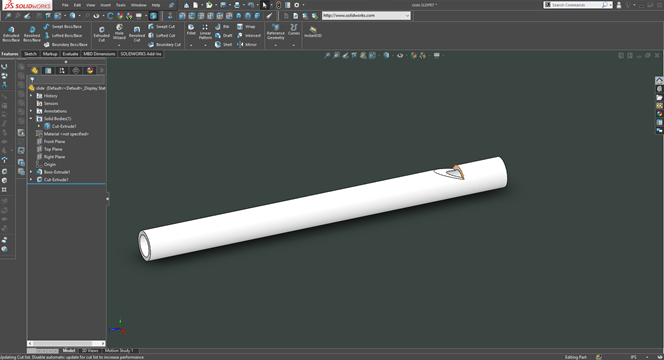664x360 pixels.
Task: Select the Draft feature tool
Action: point(224,36)
